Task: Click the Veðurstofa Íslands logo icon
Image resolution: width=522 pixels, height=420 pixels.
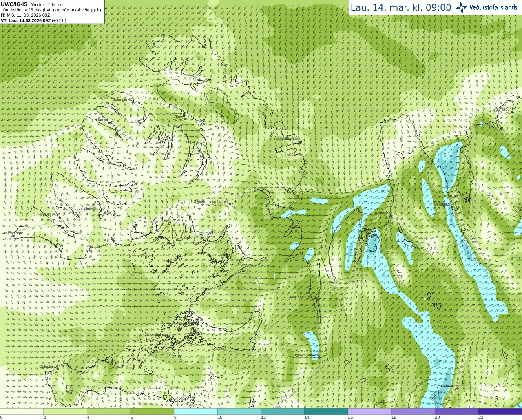Action: pos(461,7)
